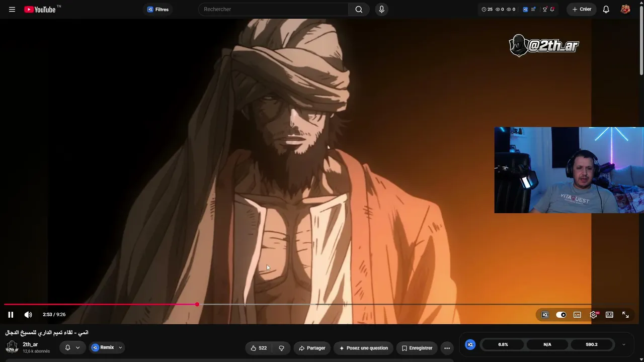Image resolution: width=644 pixels, height=362 pixels.
Task: Open the 2th_ar channel name link
Action: click(x=30, y=344)
